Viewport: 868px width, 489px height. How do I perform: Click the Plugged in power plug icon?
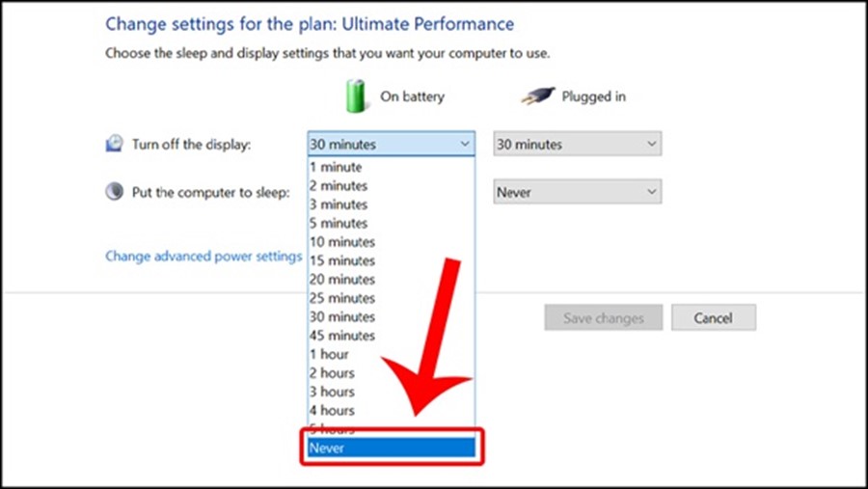coord(537,96)
